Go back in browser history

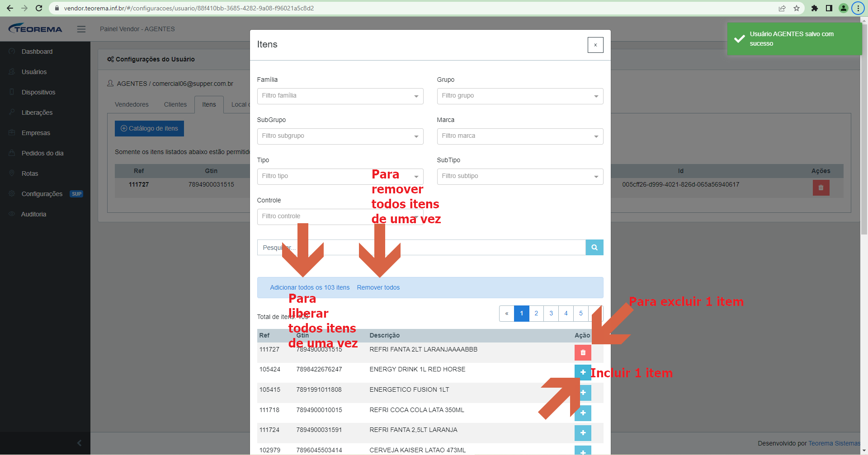click(x=10, y=8)
